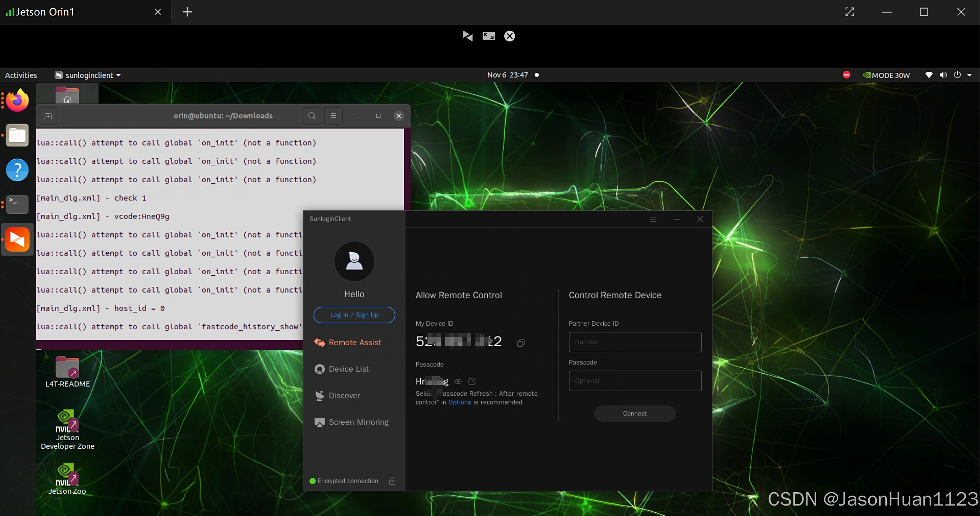This screenshot has height=516, width=980.
Task: Switch to Screen Mirroring section
Action: (358, 422)
